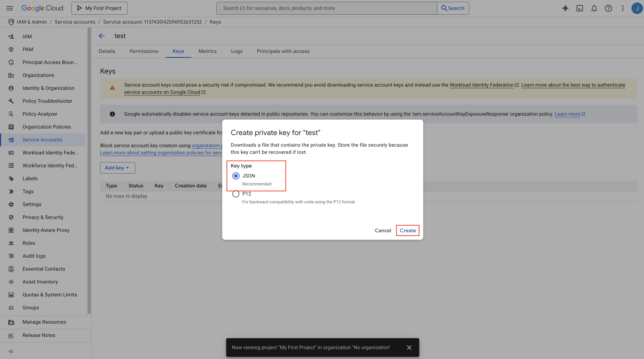This screenshot has width=644, height=359.
Task: Open the notifications bell
Action: pyautogui.click(x=594, y=8)
